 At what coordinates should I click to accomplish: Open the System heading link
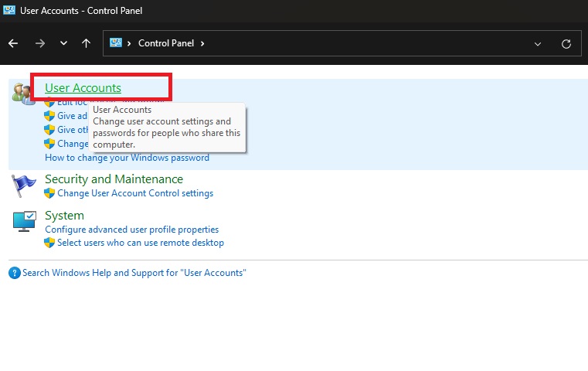click(64, 216)
